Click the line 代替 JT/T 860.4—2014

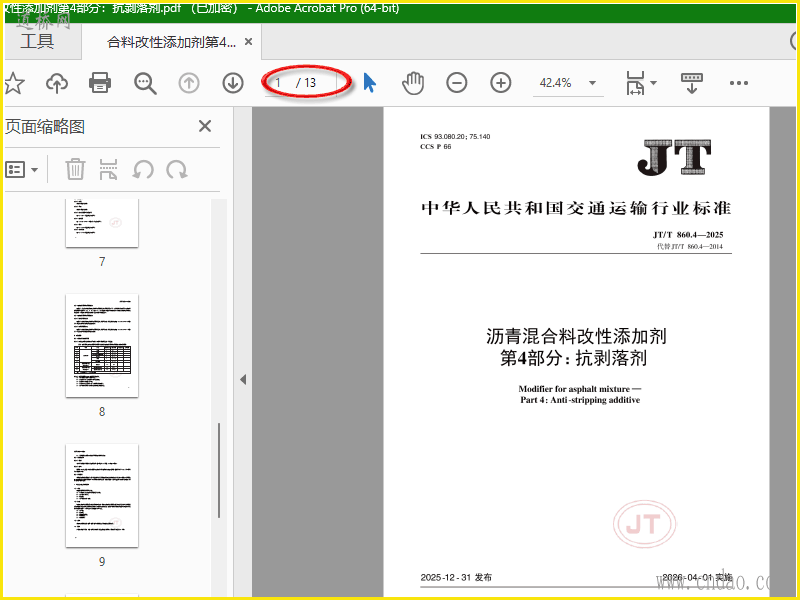click(x=689, y=246)
